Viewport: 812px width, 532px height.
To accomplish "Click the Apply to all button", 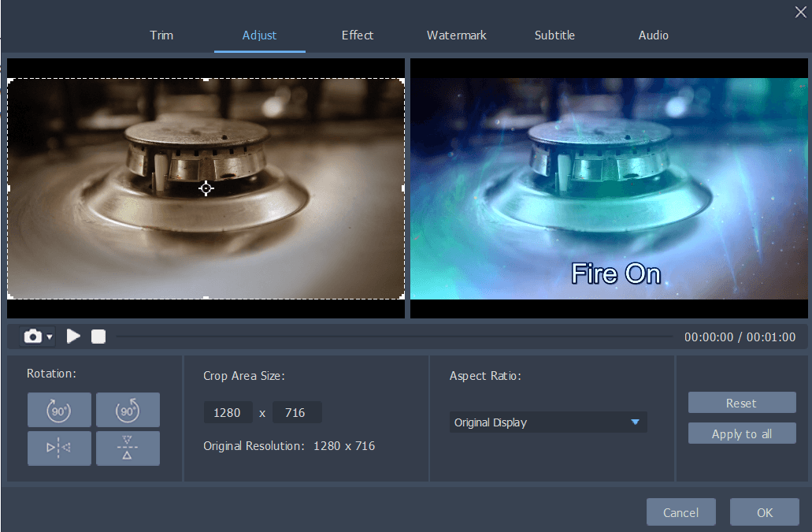I will tap(742, 434).
